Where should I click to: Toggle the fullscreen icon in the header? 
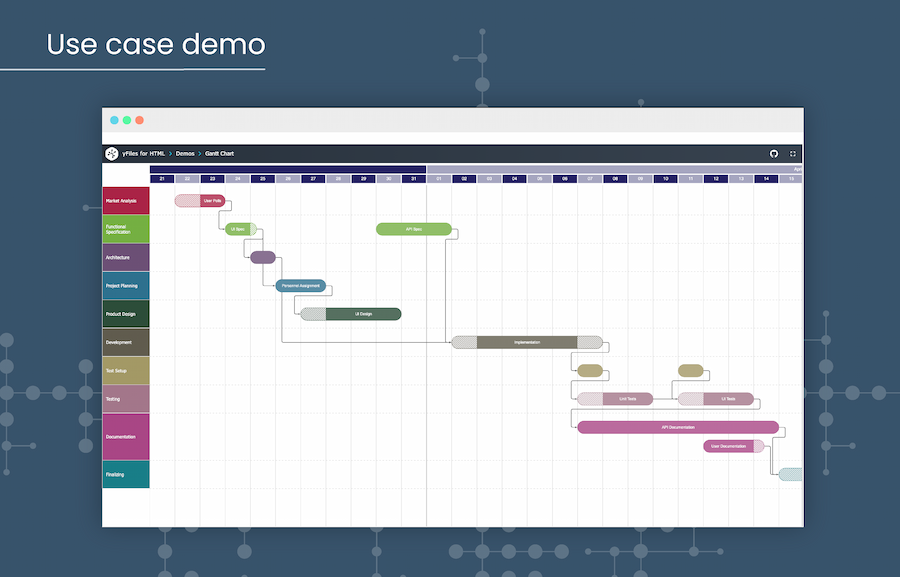[793, 154]
